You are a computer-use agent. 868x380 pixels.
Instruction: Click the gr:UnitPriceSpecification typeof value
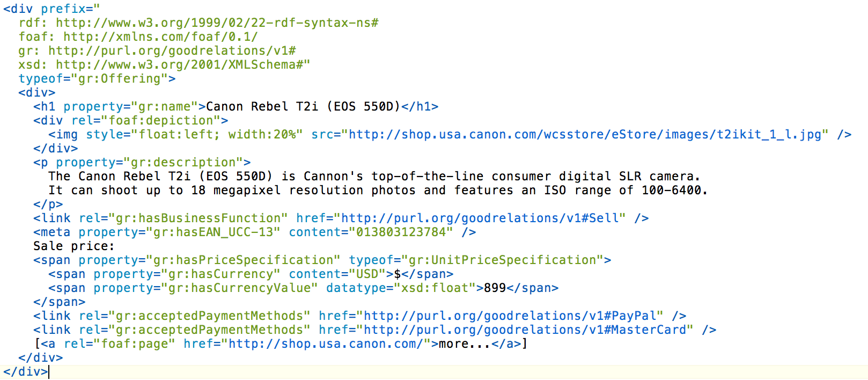pyautogui.click(x=502, y=260)
